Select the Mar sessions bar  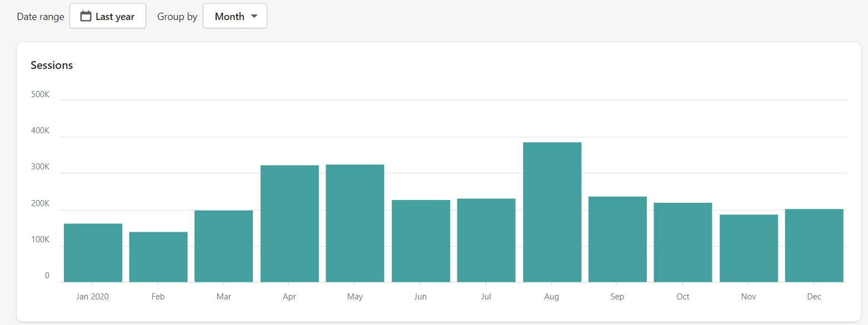tap(224, 246)
